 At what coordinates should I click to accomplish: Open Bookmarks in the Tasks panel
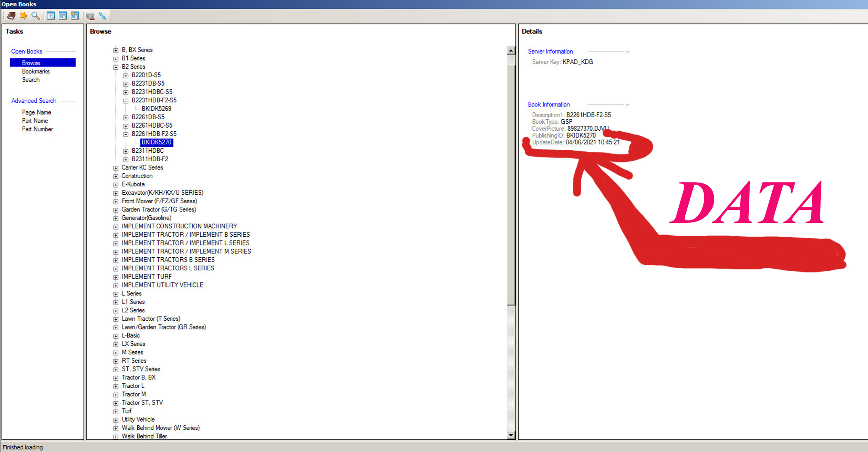(36, 71)
